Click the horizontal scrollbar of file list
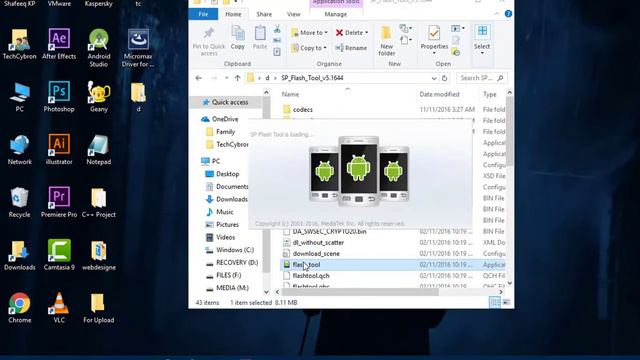 [x=360, y=292]
